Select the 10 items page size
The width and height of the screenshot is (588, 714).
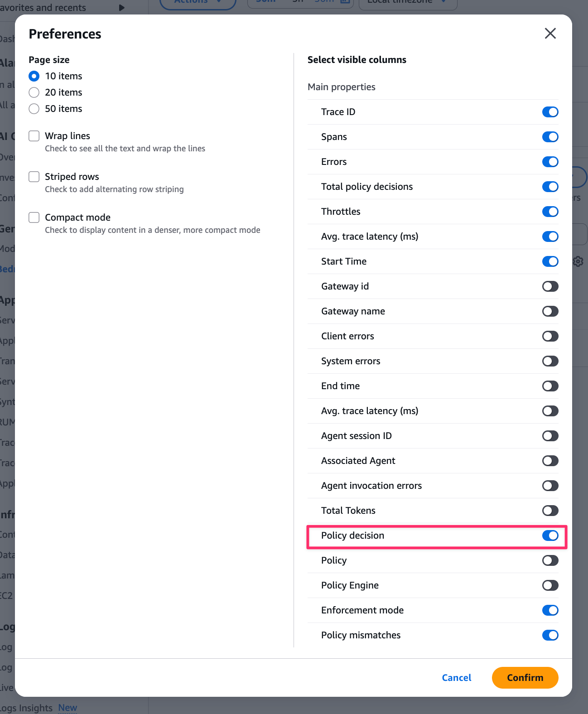tap(34, 76)
